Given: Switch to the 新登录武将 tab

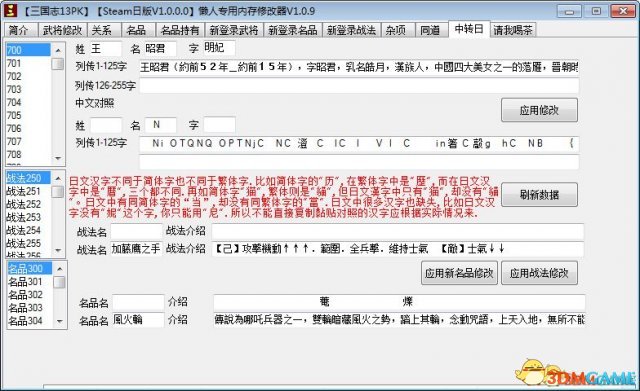Looking at the screenshot, I should click(x=233, y=30).
